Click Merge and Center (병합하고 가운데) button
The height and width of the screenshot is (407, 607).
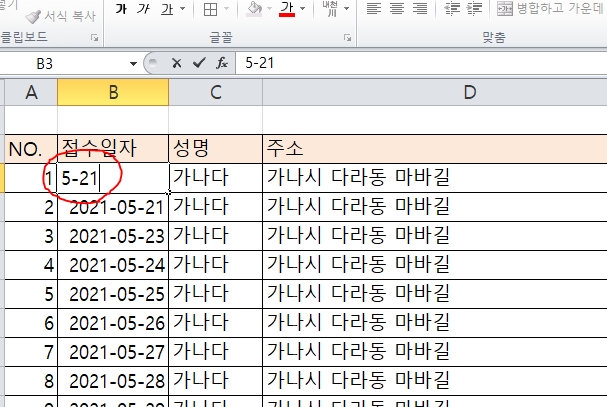tap(551, 9)
